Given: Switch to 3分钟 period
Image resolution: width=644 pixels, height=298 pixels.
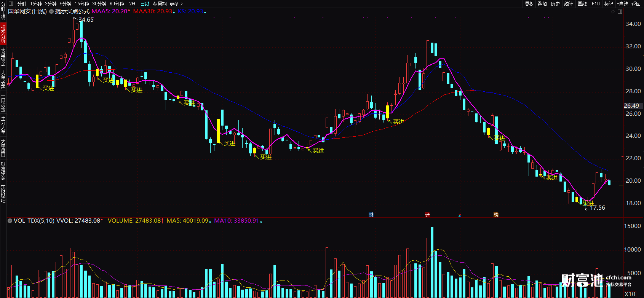Looking at the screenshot, I should (x=51, y=4).
